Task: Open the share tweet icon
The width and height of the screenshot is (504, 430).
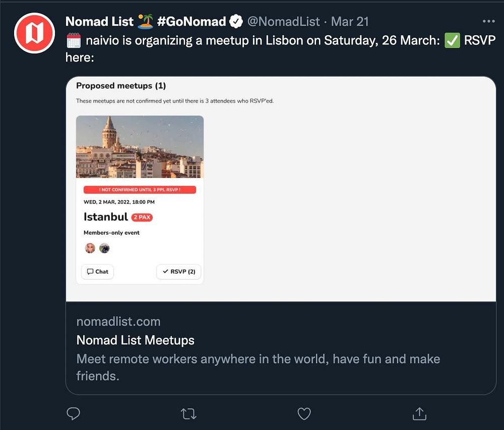Action: point(419,414)
